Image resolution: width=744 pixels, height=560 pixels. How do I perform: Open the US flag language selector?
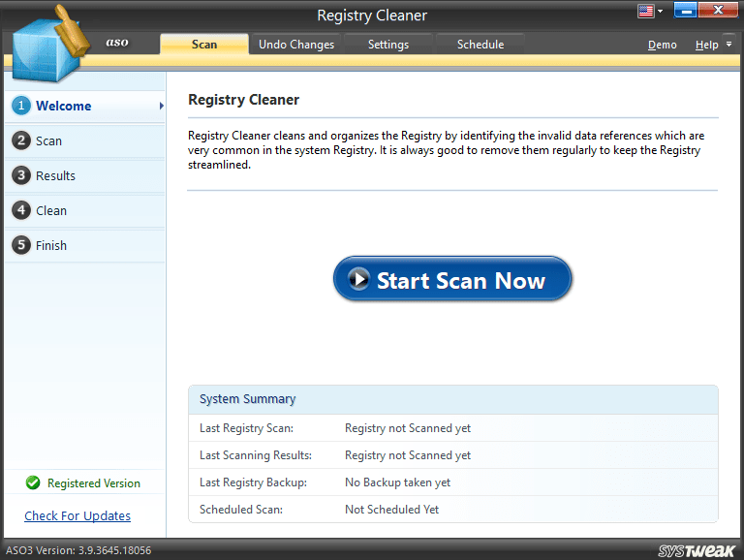click(650, 11)
